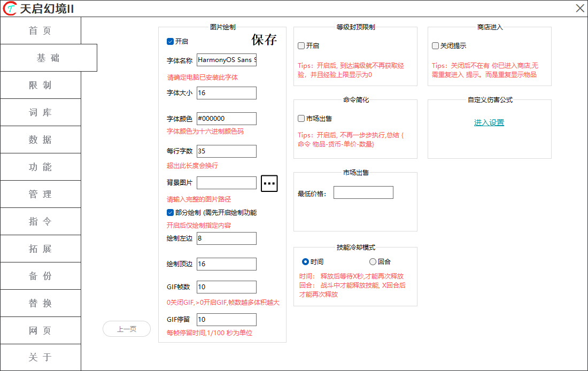
Task: Click the 字体颜色 hex color field
Action: pos(226,119)
